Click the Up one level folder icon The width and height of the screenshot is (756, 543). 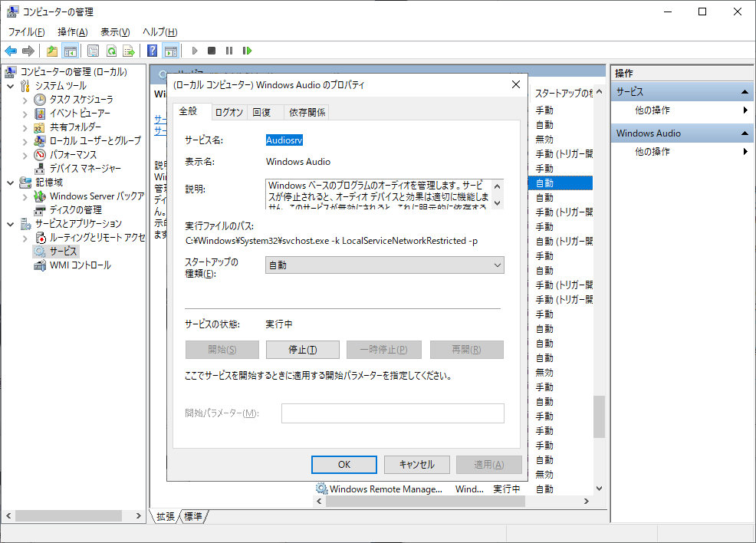pos(52,51)
